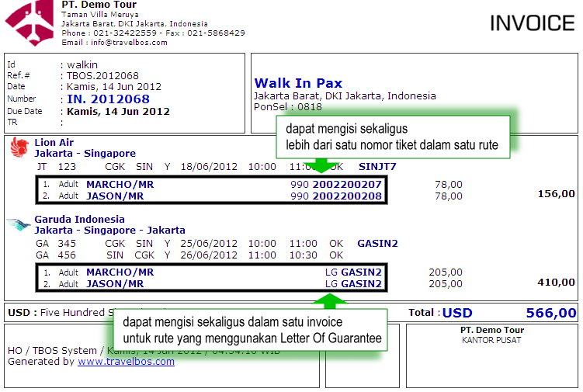The height and width of the screenshot is (392, 583).
Task: Select ticket number 990 2002200207
Action: pos(336,185)
